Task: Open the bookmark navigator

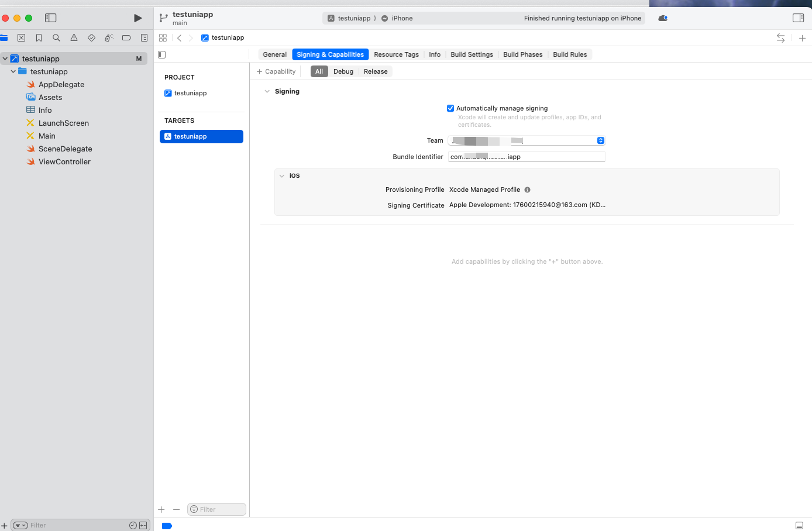Action: tap(39, 38)
